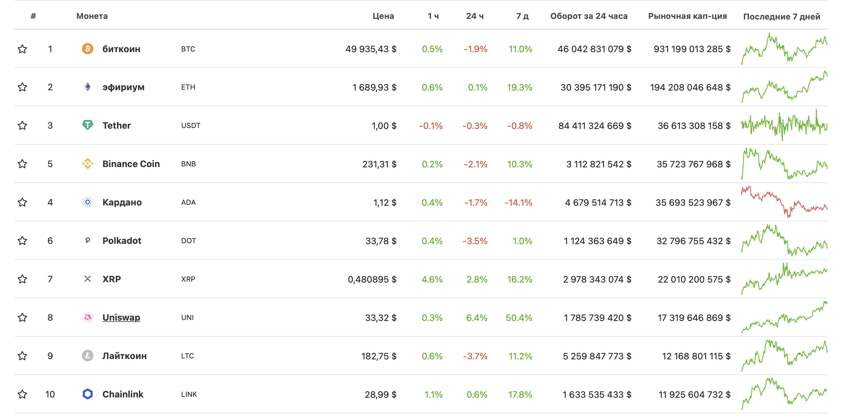Open the Binance Coin 7-day sparkline
The image size is (868, 416).
click(x=784, y=164)
